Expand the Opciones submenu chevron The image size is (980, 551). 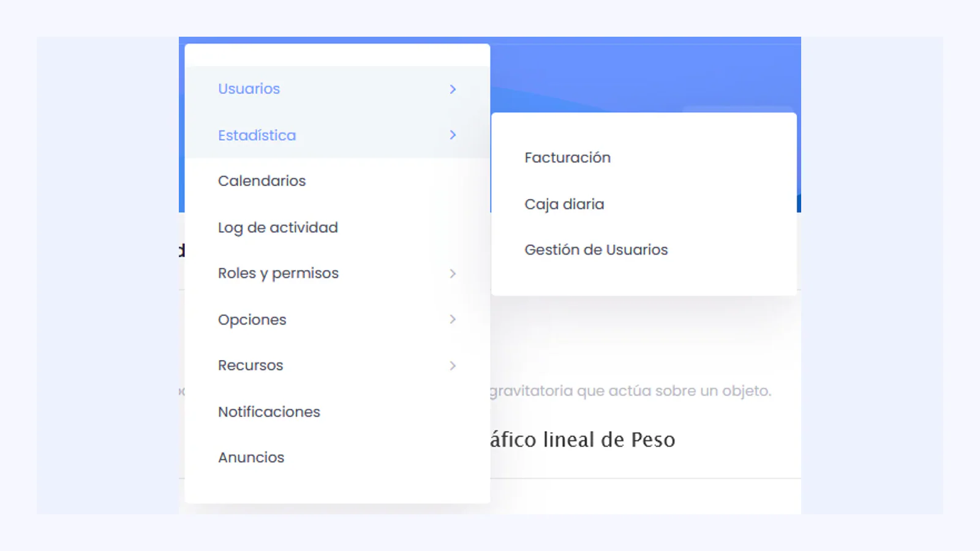pyautogui.click(x=453, y=319)
